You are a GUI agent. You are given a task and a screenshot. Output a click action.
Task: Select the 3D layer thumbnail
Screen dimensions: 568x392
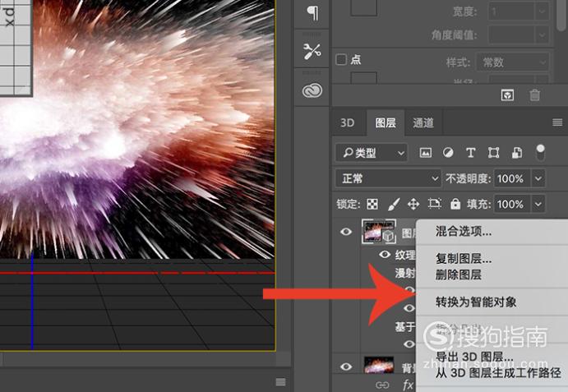tap(379, 232)
